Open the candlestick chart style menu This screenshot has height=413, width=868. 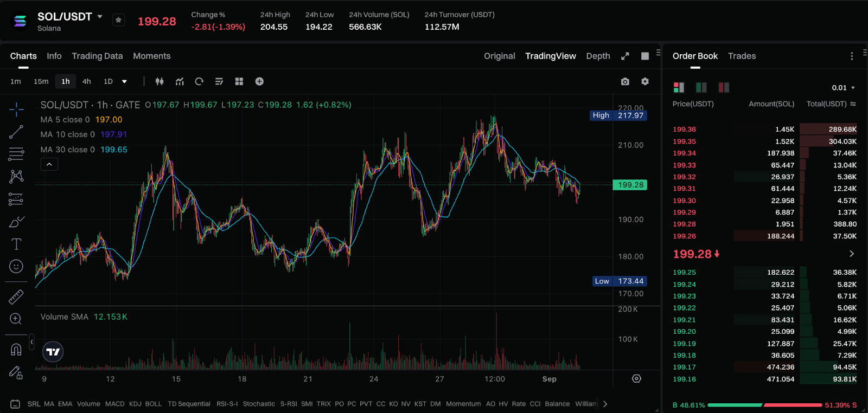(x=159, y=81)
